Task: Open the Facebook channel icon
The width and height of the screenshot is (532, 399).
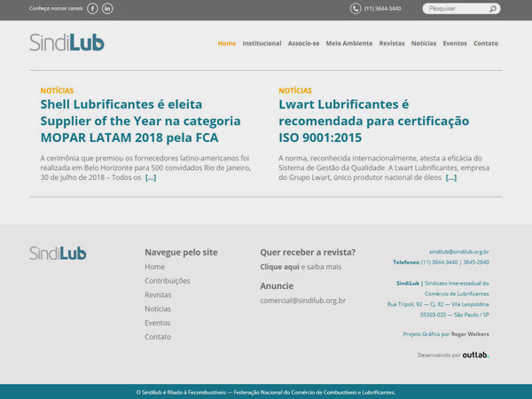Action: point(92,9)
